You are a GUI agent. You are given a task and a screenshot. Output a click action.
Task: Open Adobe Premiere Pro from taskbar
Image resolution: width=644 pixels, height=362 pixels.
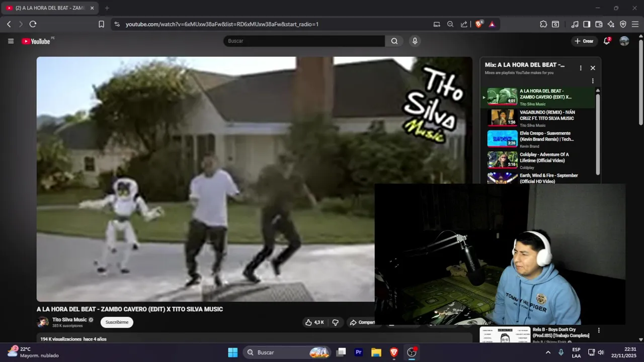[x=359, y=352]
